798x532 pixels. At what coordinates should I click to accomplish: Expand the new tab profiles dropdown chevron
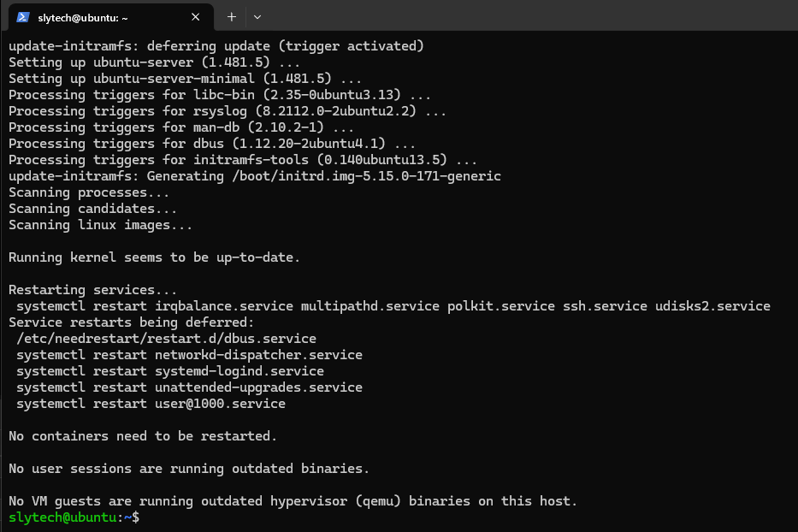pyautogui.click(x=257, y=16)
